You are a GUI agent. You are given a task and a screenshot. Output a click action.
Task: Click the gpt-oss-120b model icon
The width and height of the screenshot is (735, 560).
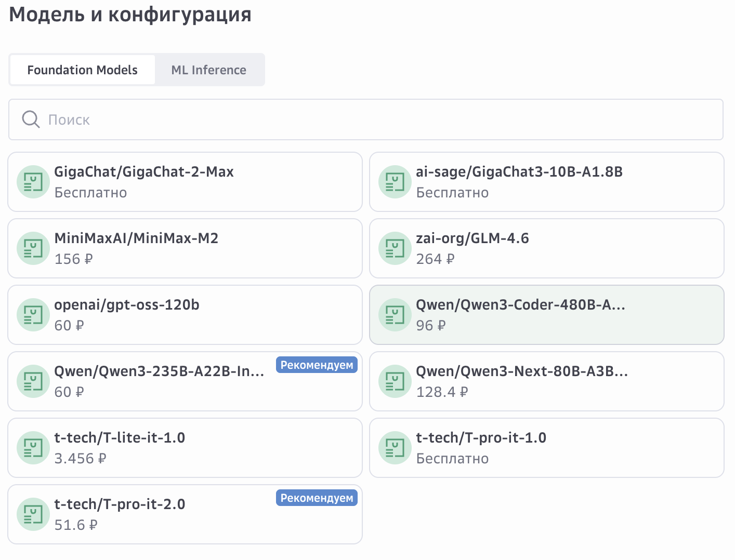pos(33,315)
